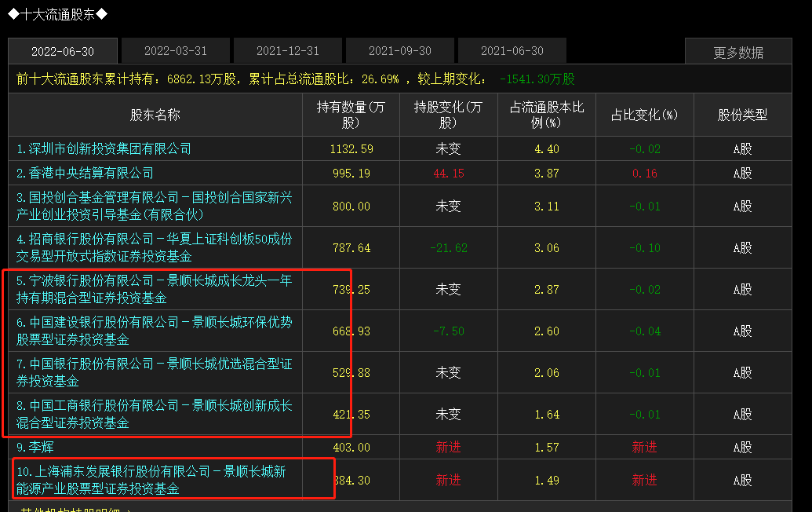Click the 持有数量(万股) column header

351,115
